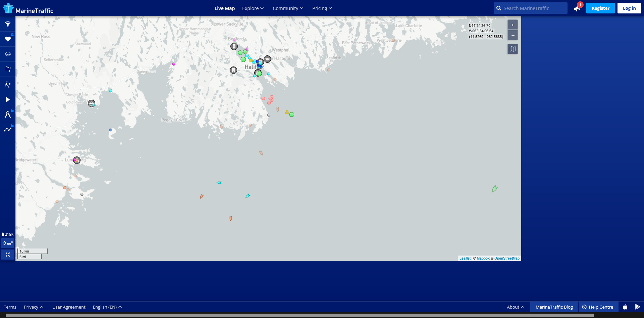Select the port marker near Gold River
644x318 pixels.
point(92,103)
